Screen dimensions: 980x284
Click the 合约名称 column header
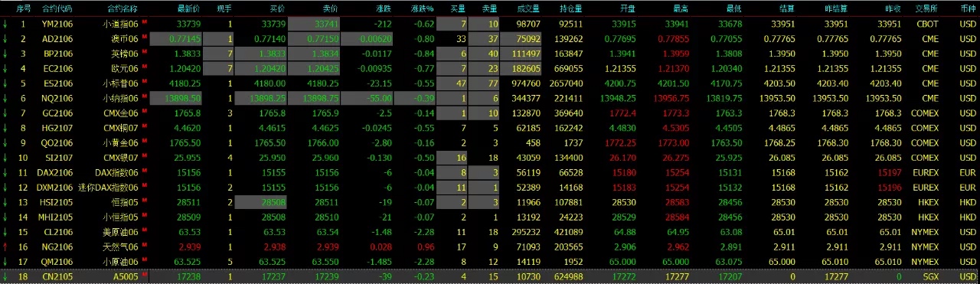click(123, 8)
